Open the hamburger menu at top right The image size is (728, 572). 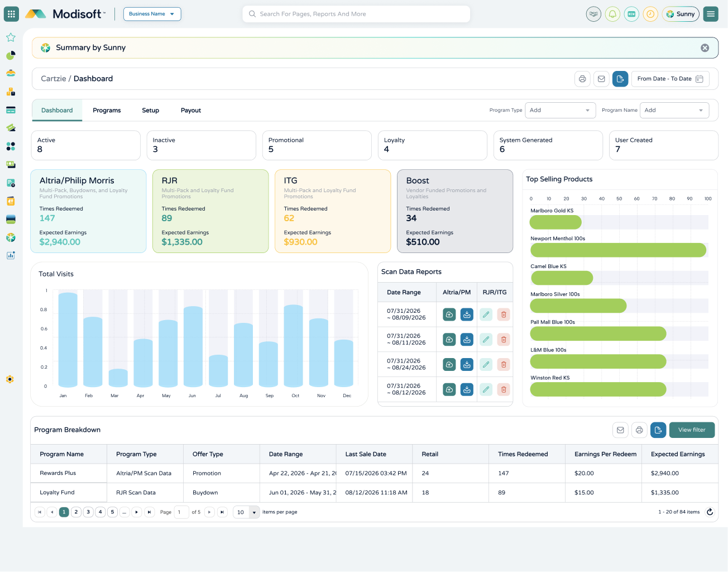coord(711,14)
